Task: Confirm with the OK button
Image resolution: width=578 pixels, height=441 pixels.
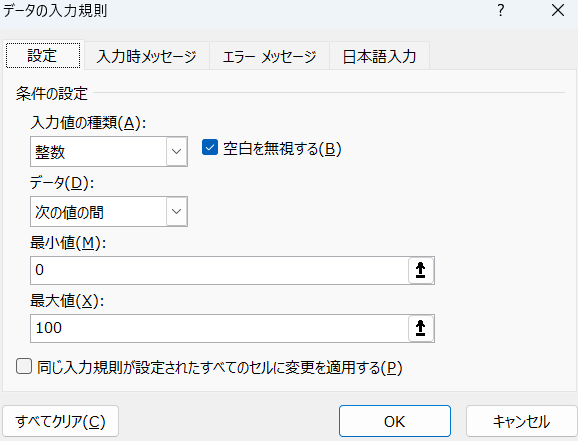Action: click(x=395, y=421)
